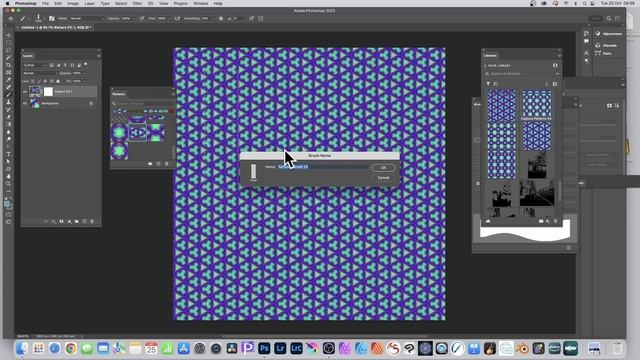640x360 pixels.
Task: Select the Clone Stamp tool
Action: coord(9,102)
